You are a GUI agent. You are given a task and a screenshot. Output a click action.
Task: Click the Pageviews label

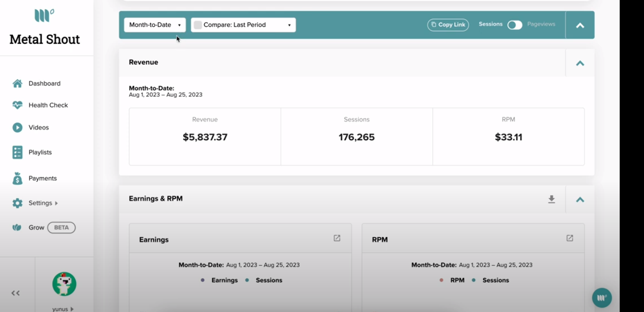(541, 24)
